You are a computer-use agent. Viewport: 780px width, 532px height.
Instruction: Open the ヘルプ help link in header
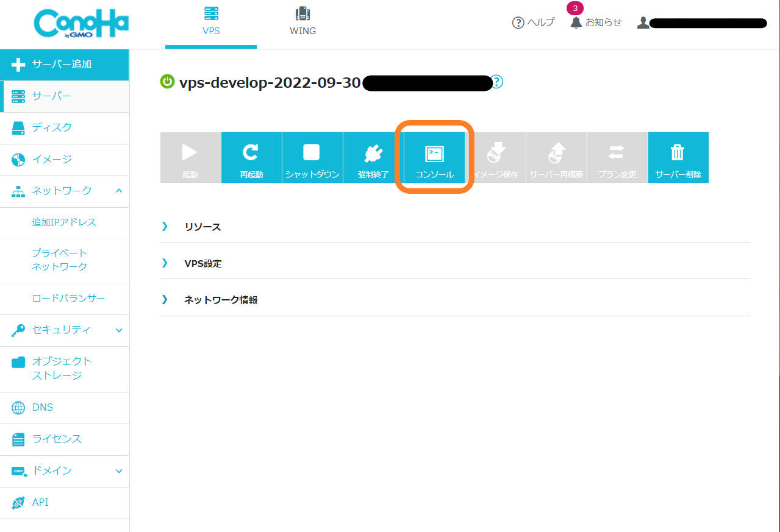point(534,23)
